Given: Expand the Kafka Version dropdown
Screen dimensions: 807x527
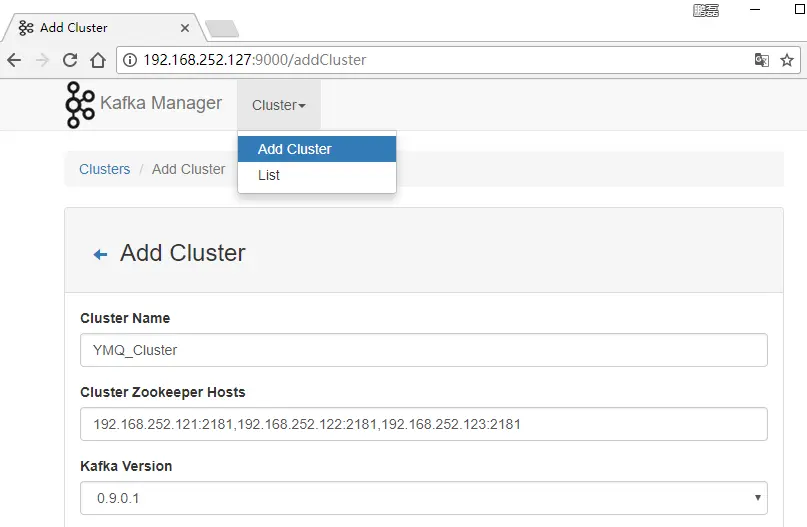Looking at the screenshot, I should 424,498.
